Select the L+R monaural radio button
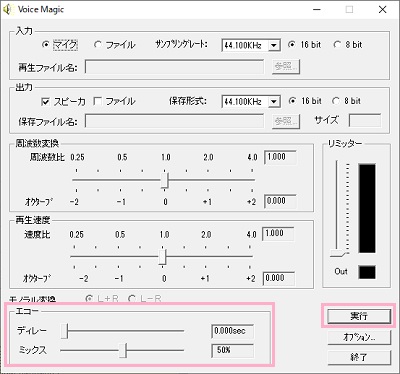The width and height of the screenshot is (400, 374). coord(89,299)
